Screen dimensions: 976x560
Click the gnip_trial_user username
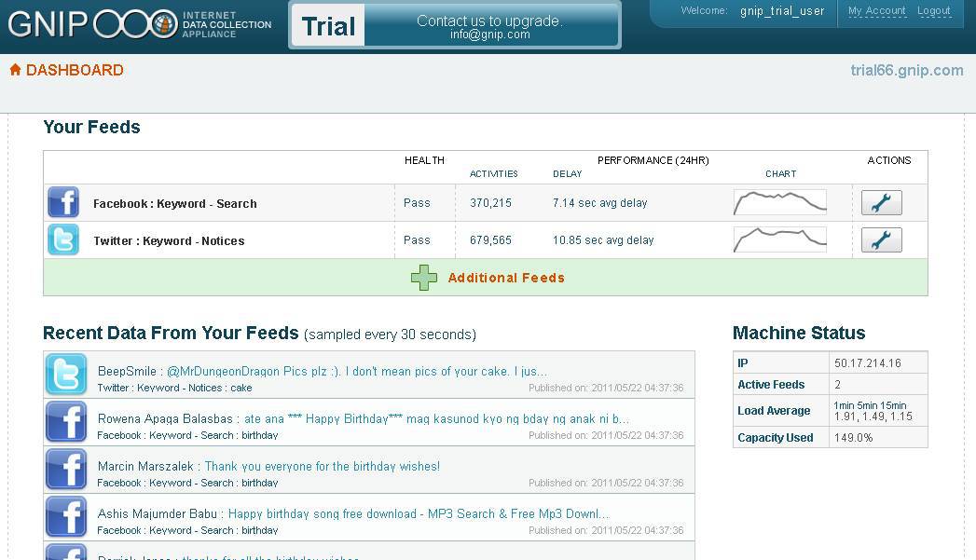782,11
